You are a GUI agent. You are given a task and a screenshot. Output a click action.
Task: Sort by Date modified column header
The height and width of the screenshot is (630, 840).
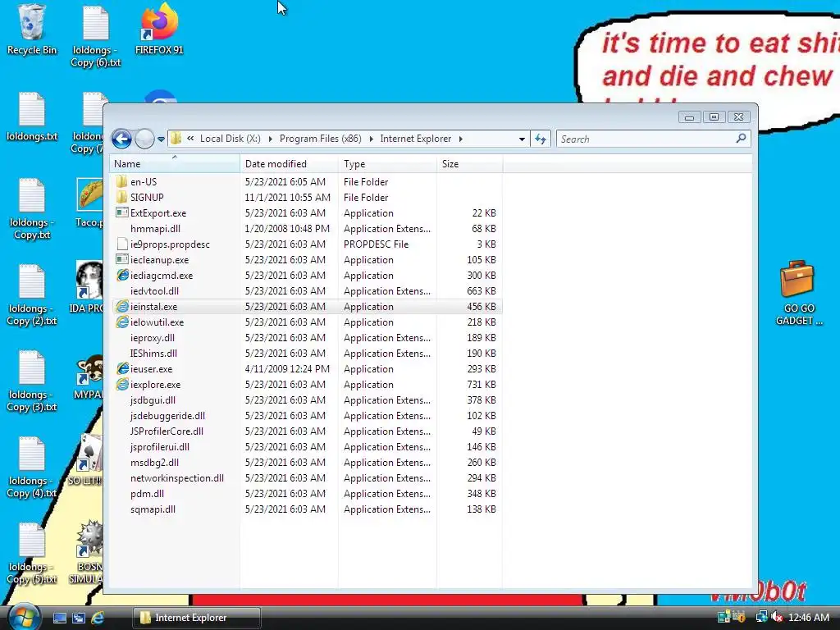pyautogui.click(x=290, y=164)
